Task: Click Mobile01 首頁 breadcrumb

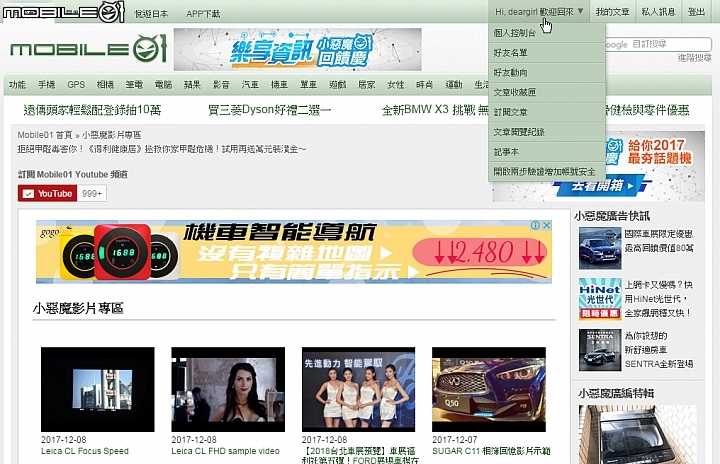Action: click(x=45, y=135)
